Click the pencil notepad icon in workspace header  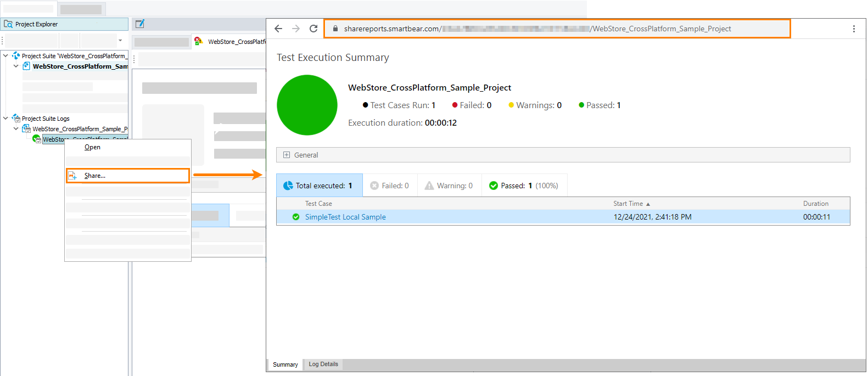(x=140, y=24)
